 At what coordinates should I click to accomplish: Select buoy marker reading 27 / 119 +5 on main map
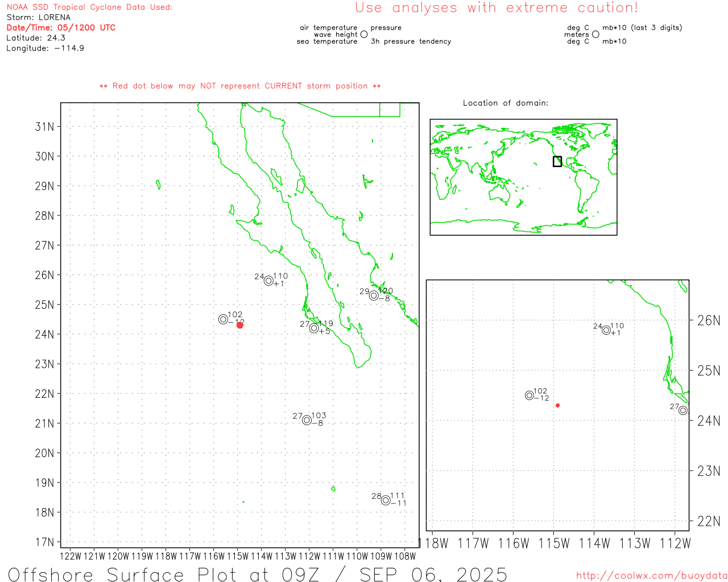tap(314, 328)
